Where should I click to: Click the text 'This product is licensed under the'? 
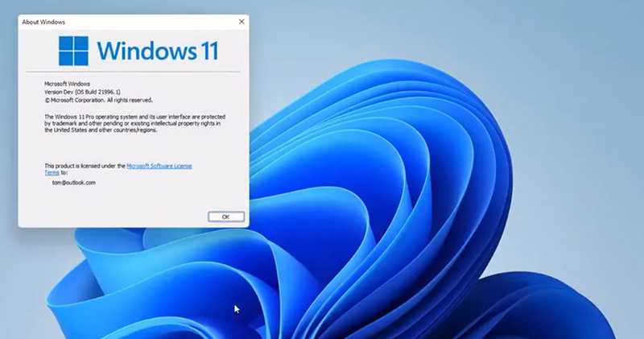[85, 166]
